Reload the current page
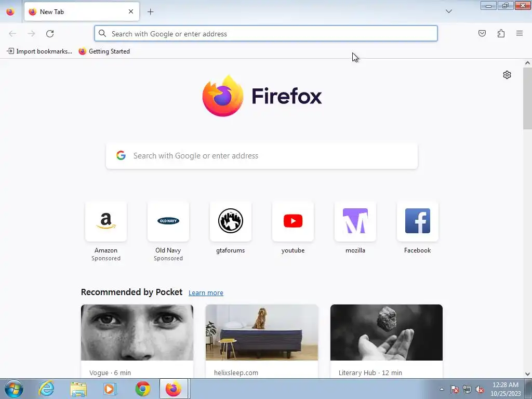 pyautogui.click(x=50, y=34)
